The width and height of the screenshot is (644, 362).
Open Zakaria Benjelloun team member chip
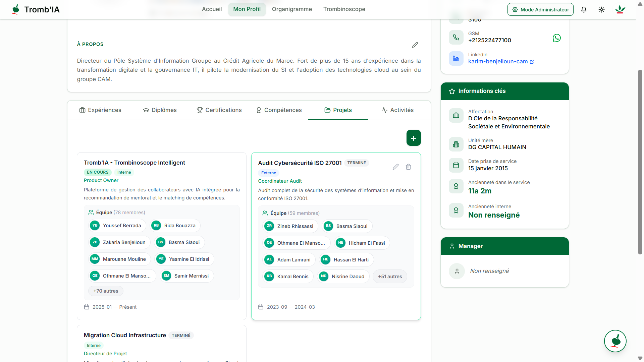tap(119, 242)
